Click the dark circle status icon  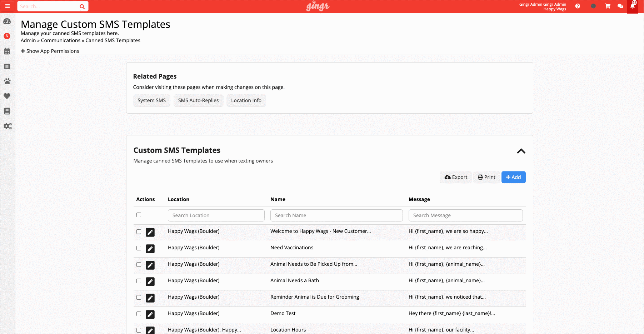[593, 6]
